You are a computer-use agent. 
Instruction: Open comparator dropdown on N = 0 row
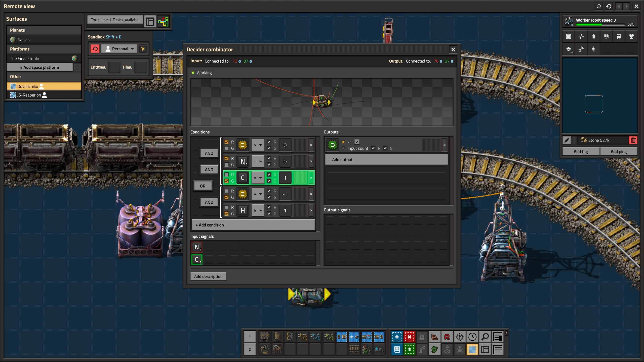pos(258,161)
